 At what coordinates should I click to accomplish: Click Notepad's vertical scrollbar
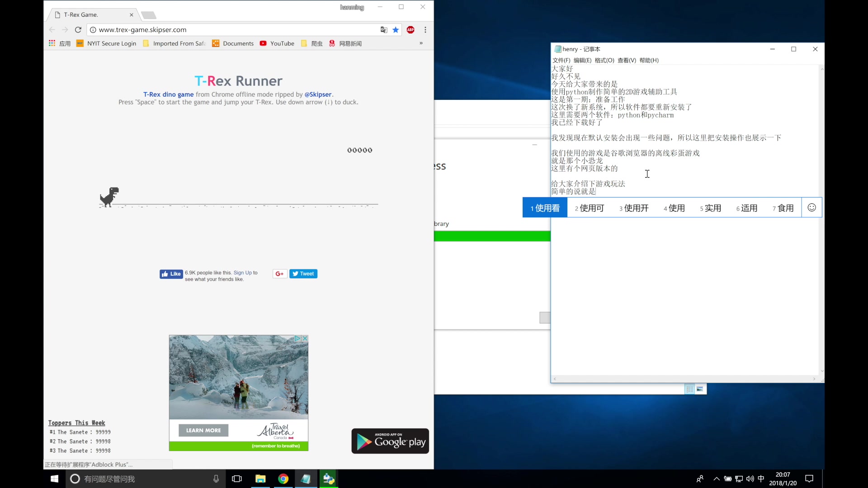click(x=821, y=220)
